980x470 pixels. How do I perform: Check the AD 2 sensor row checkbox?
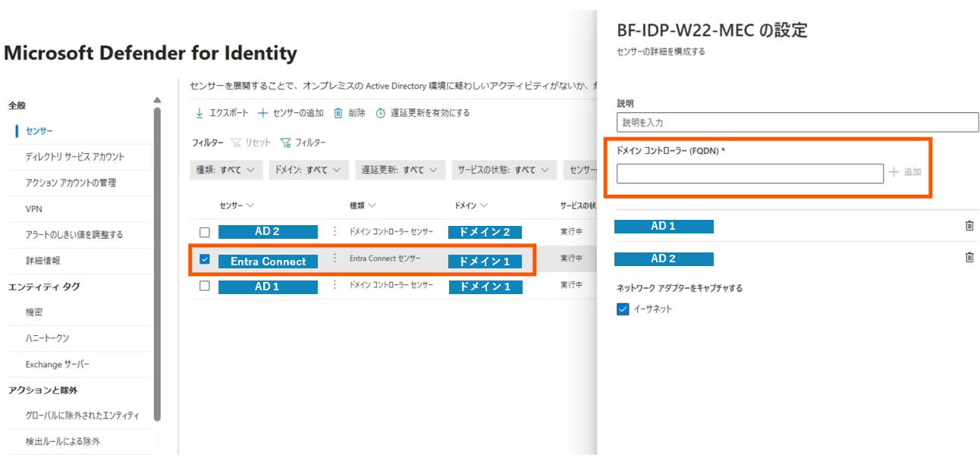point(203,233)
